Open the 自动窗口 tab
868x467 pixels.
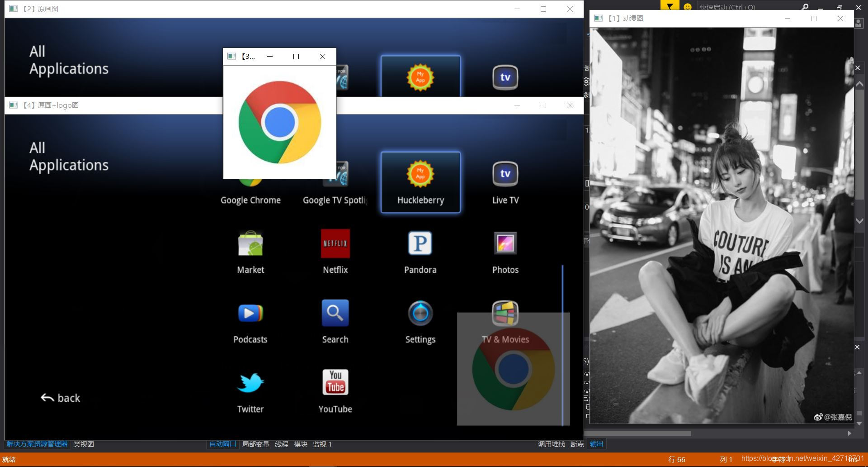tap(222, 444)
